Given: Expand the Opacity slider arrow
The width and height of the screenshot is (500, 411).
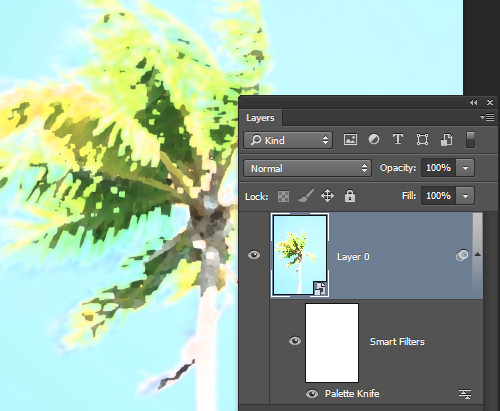Looking at the screenshot, I should tap(465, 168).
